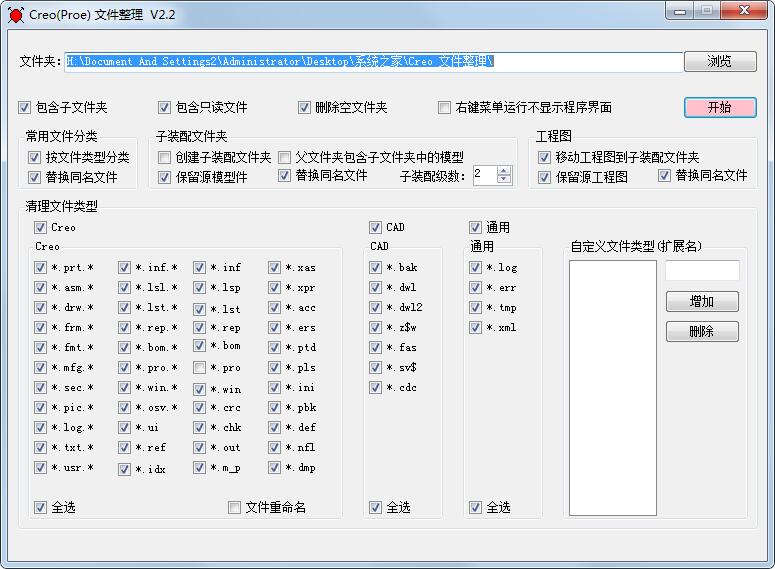Screen dimensions: 775x569
Task: Uncheck the *.bak CAD file type
Action: click(376, 267)
